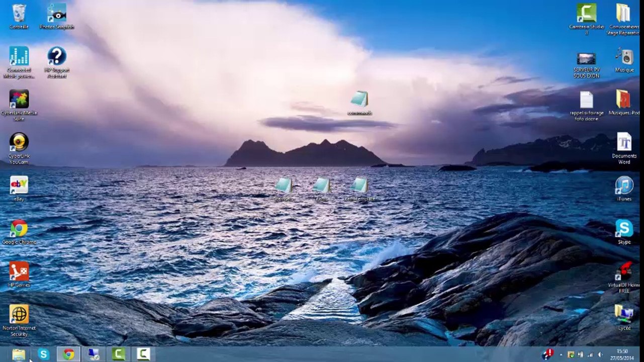
Task: Open the HP Support Assistant tray alert
Action: (547, 354)
